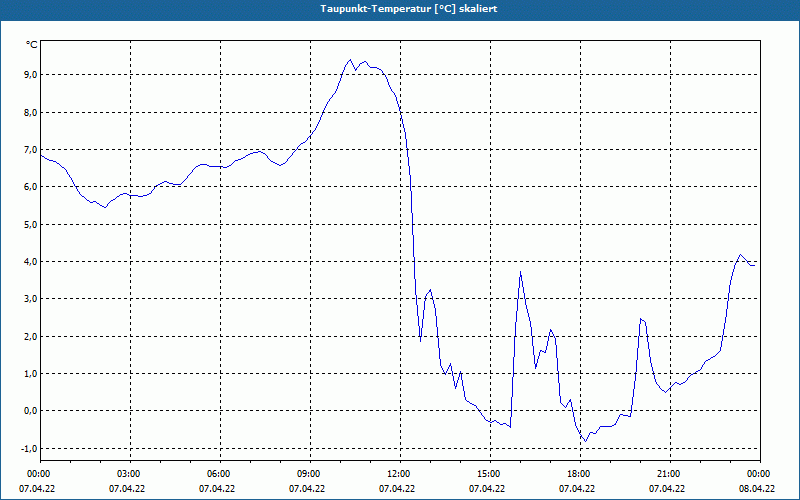Select the 4,0 y-axis label

tap(30, 262)
